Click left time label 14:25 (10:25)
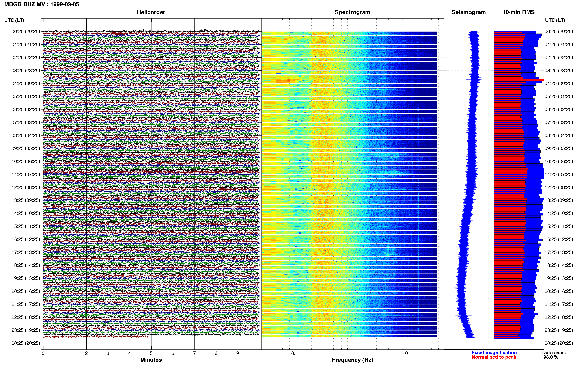The height and width of the screenshot is (368, 588). (26, 213)
